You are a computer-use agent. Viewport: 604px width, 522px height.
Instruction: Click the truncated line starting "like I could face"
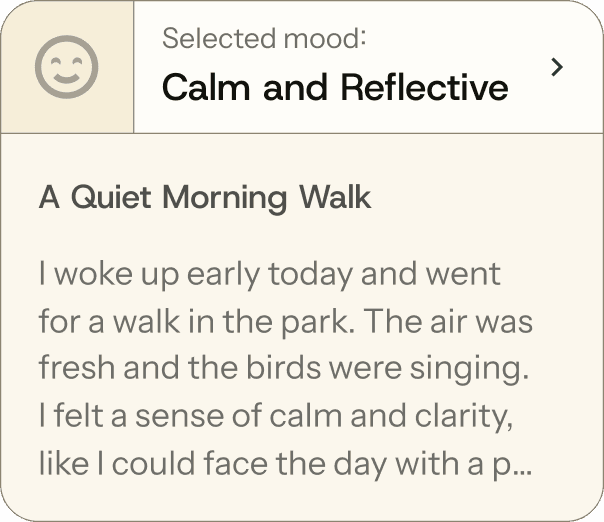pyautogui.click(x=285, y=463)
